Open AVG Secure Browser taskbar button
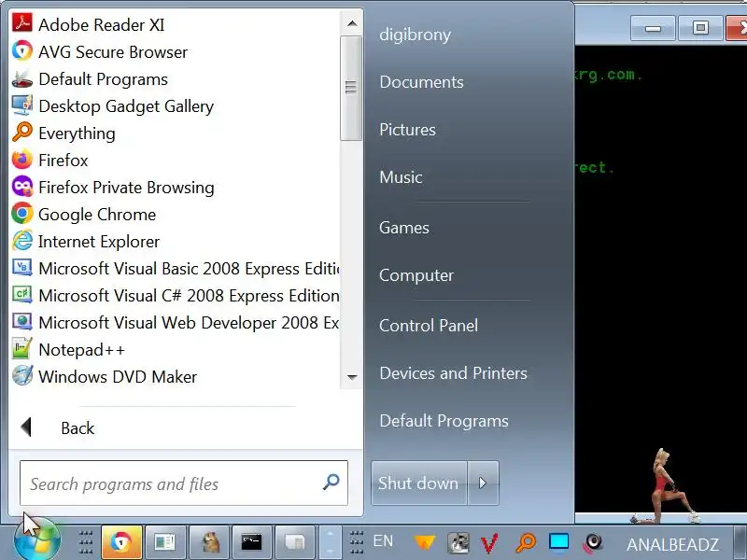Image resolution: width=747 pixels, height=560 pixels. 121,542
